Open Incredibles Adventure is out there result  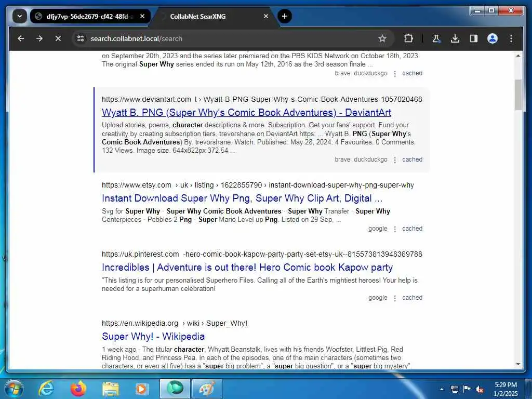click(247, 268)
